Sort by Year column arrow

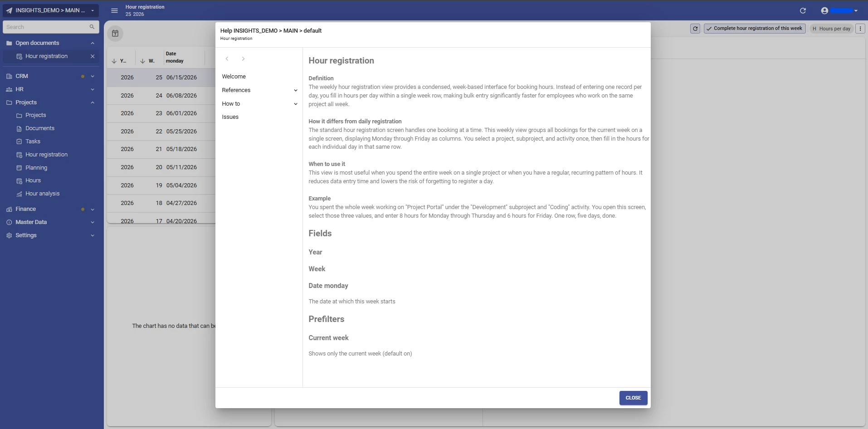114,61
